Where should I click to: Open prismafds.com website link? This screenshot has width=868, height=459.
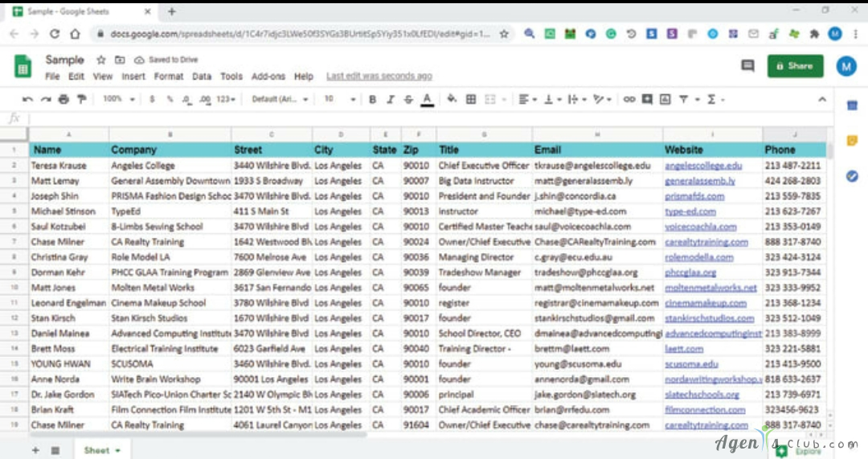click(x=694, y=196)
